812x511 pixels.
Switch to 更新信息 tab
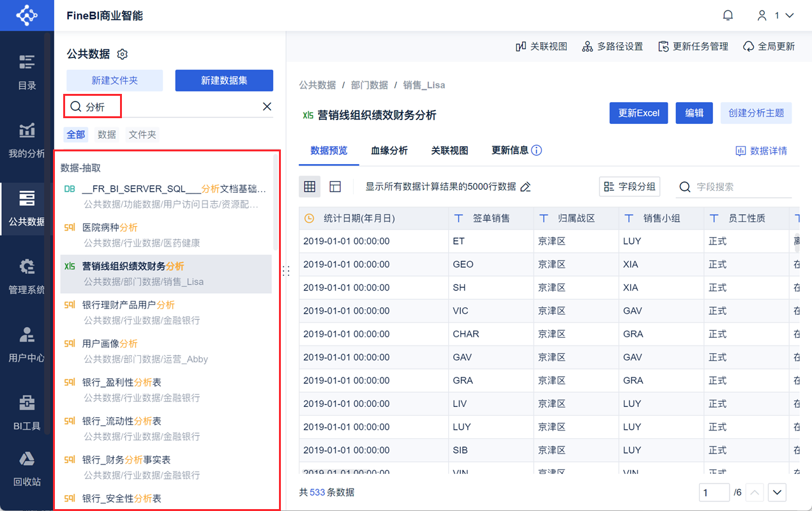(510, 151)
